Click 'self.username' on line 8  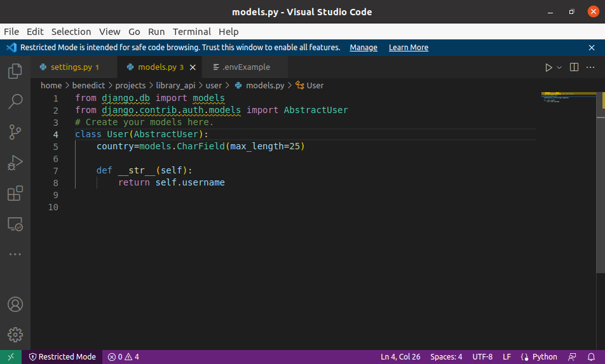click(190, 182)
